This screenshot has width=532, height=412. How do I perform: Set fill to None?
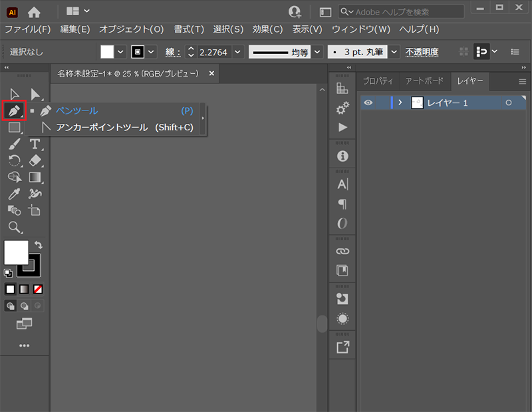(x=38, y=289)
